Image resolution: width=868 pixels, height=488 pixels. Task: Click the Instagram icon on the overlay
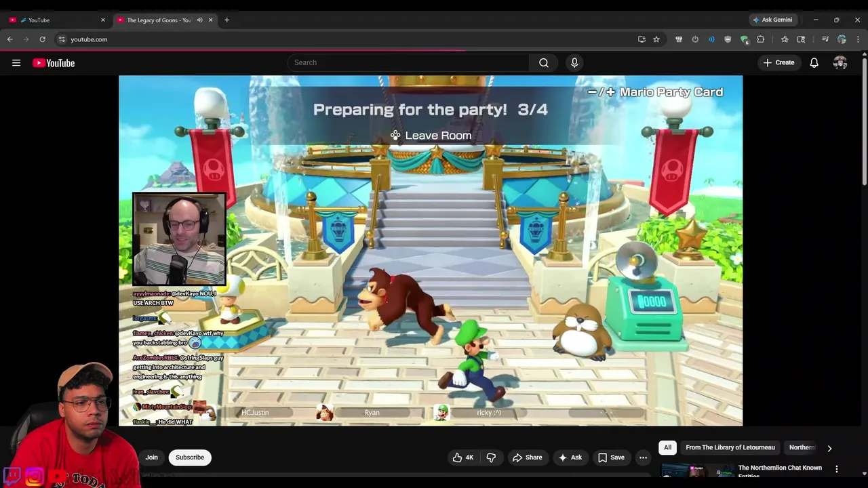pyautogui.click(x=35, y=477)
